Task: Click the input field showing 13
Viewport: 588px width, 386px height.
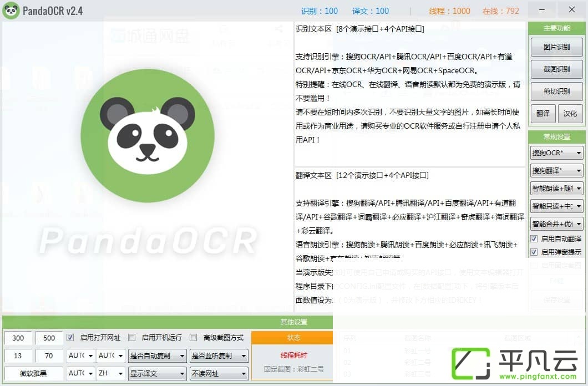Action: coord(18,355)
